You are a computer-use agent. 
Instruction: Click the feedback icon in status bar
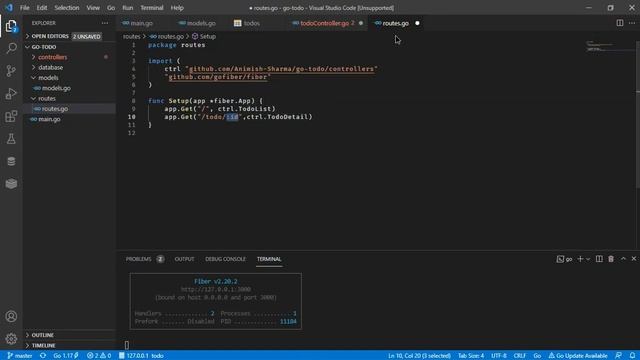click(x=619, y=356)
